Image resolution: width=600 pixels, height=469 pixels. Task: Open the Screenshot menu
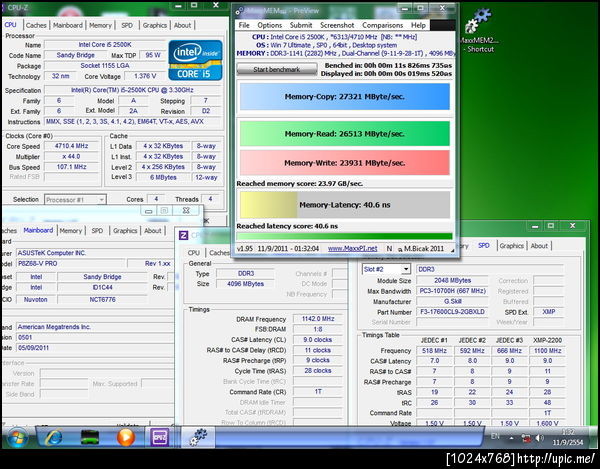click(337, 25)
